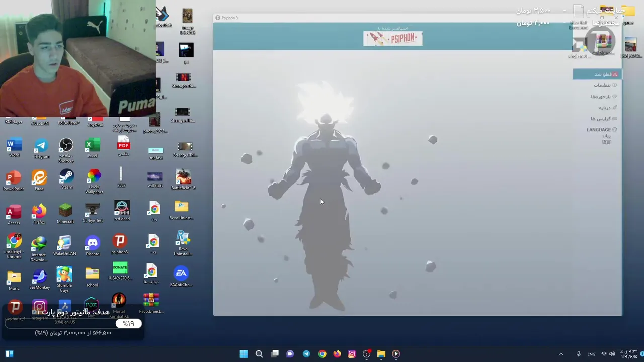
Task: Open the Firefox desktop shortcut
Action: pyautogui.click(x=39, y=214)
